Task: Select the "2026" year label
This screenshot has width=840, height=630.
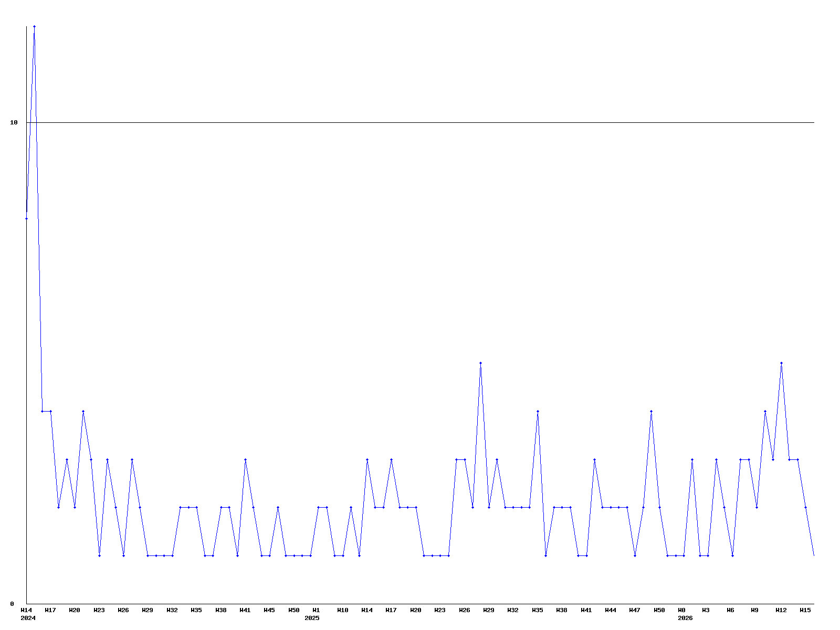Action: 685,618
